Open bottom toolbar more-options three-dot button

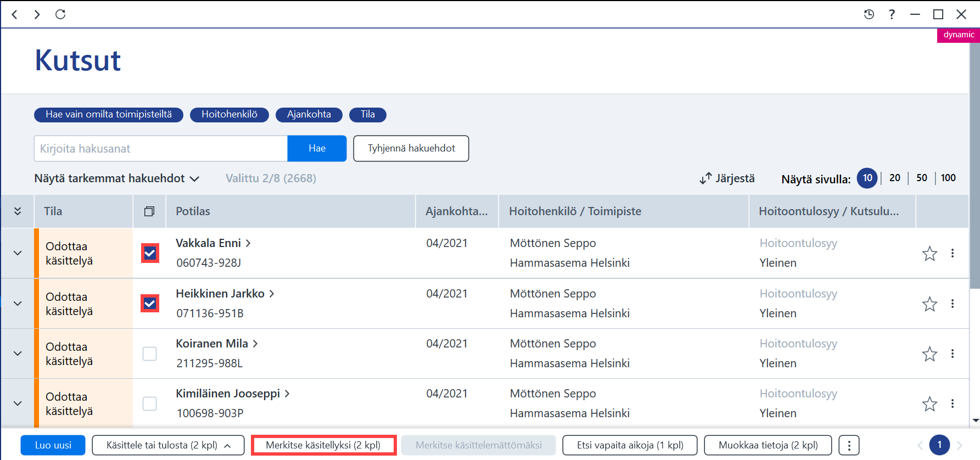(849, 445)
